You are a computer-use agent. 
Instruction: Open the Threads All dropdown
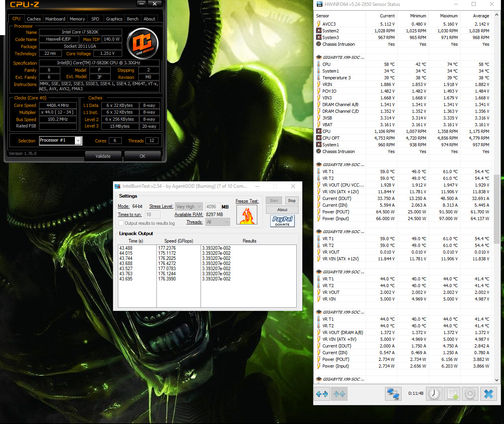point(218,222)
